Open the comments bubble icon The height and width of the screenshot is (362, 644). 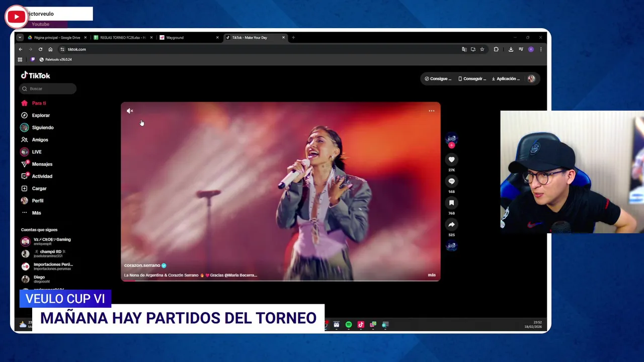pyautogui.click(x=451, y=181)
